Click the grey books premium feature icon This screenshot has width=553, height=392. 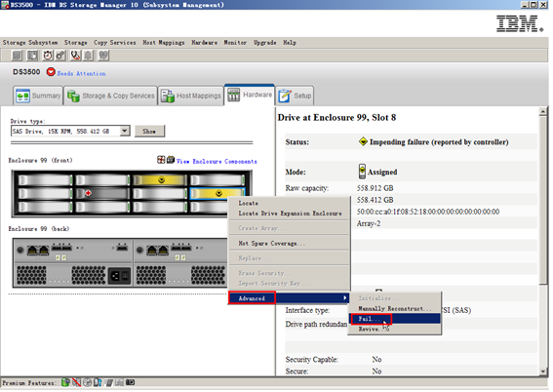click(x=119, y=382)
